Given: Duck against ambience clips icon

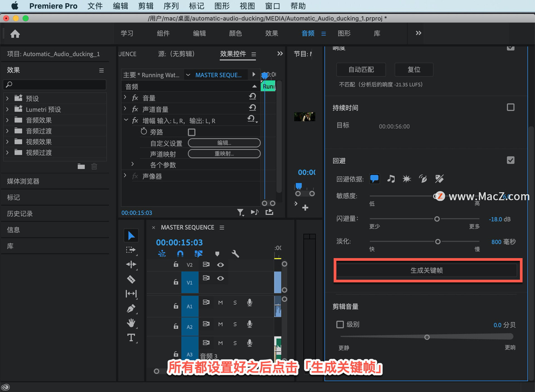Looking at the screenshot, I should [423, 179].
